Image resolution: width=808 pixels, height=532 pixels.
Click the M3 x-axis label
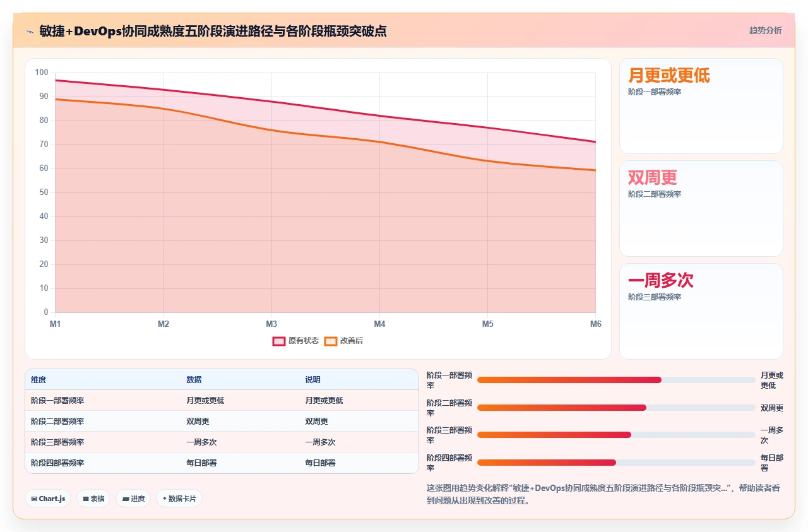tap(271, 324)
